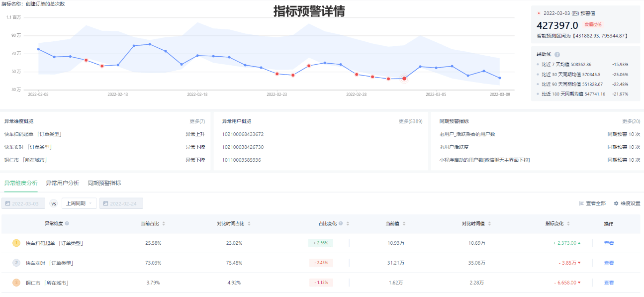
Task: Click the large red alert point on chart
Action: coord(404,79)
